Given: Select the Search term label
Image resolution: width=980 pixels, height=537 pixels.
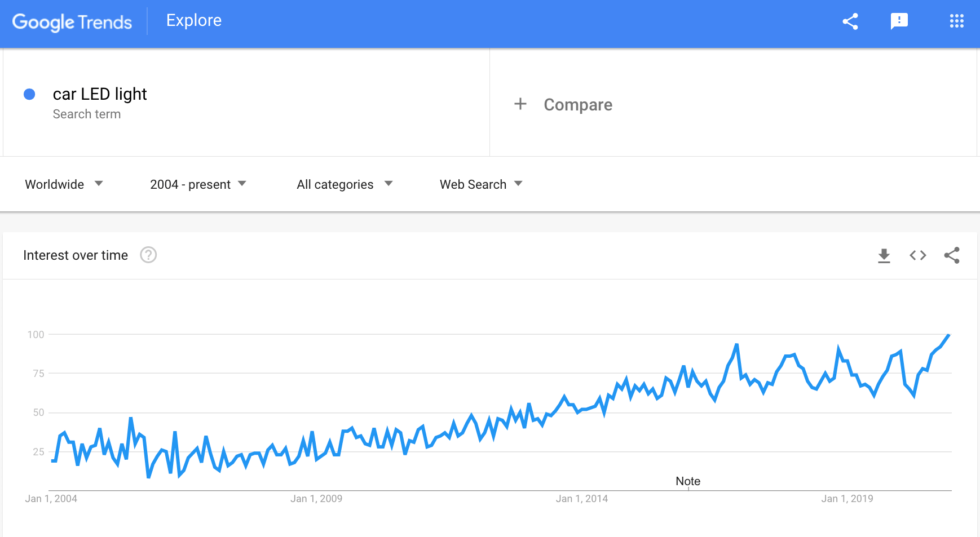Looking at the screenshot, I should [x=87, y=114].
